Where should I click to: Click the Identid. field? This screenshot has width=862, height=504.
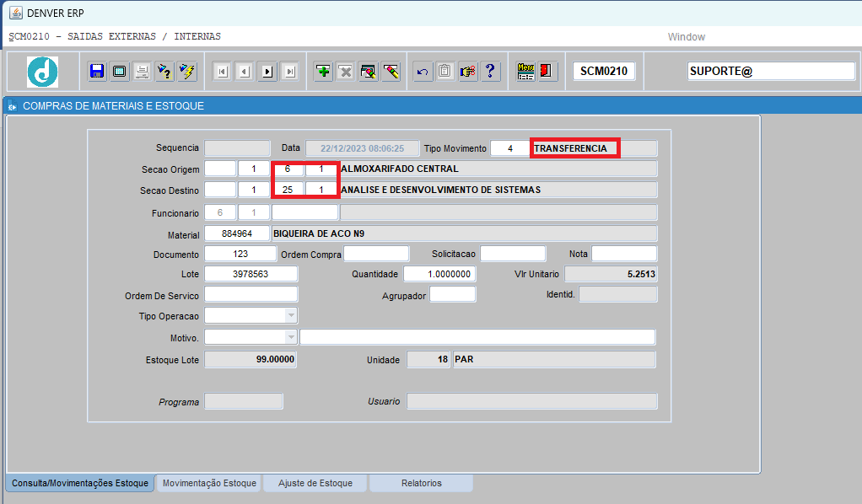pos(618,294)
